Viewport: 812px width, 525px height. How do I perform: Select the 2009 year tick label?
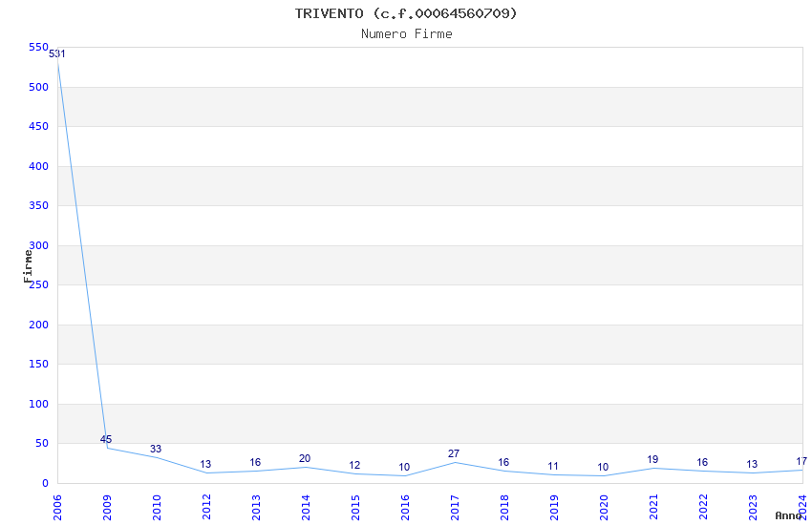[107, 508]
